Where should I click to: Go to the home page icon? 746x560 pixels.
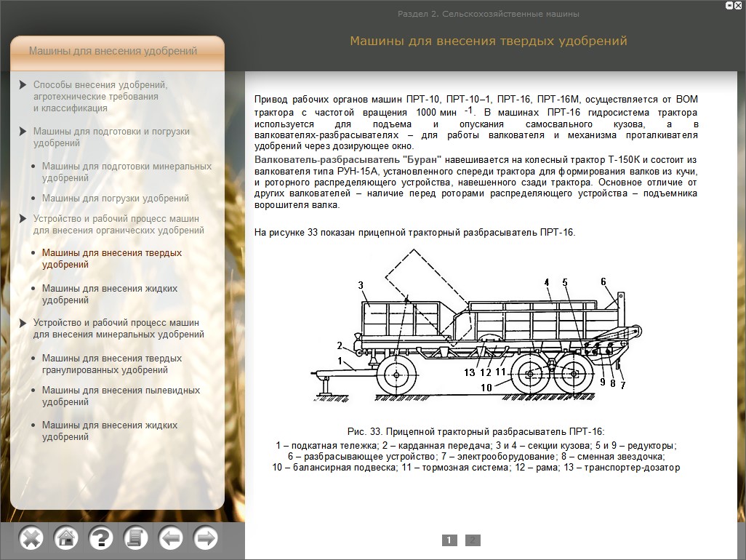pyautogui.click(x=65, y=539)
